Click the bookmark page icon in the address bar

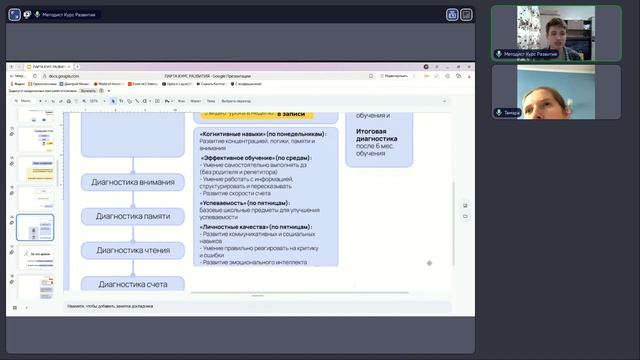tap(371, 76)
